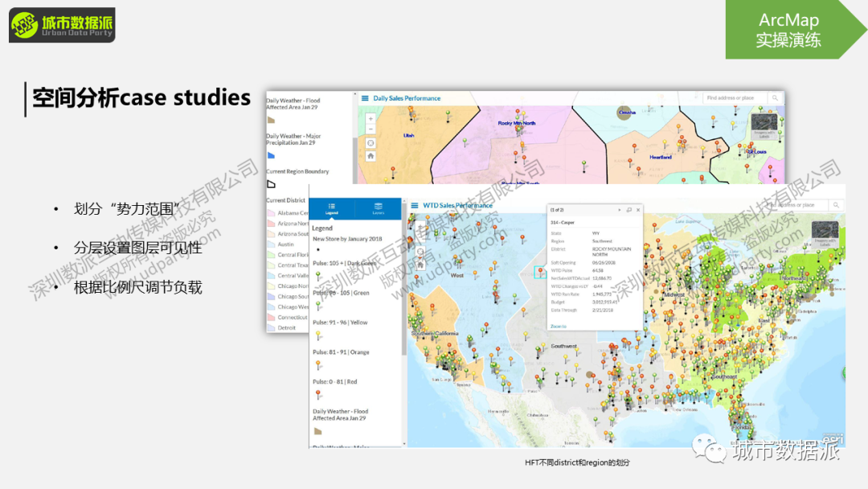This screenshot has width=868, height=489.
Task: Click the Pulse 81-91 Orange pin symbol
Action: (x=318, y=365)
